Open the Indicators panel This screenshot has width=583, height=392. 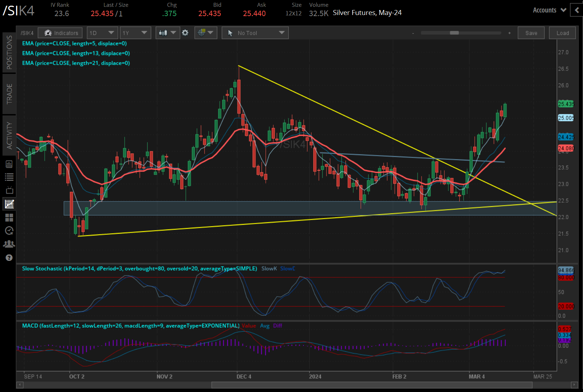(60, 33)
